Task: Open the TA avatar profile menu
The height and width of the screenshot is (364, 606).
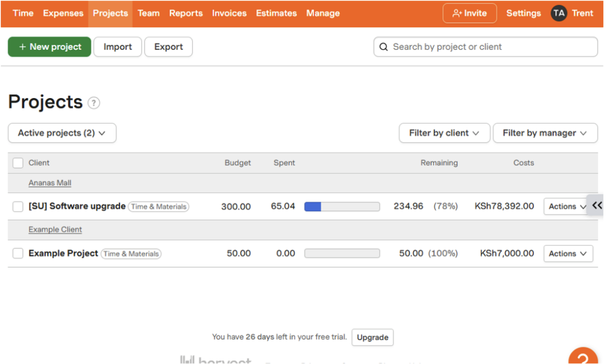Action: (559, 13)
